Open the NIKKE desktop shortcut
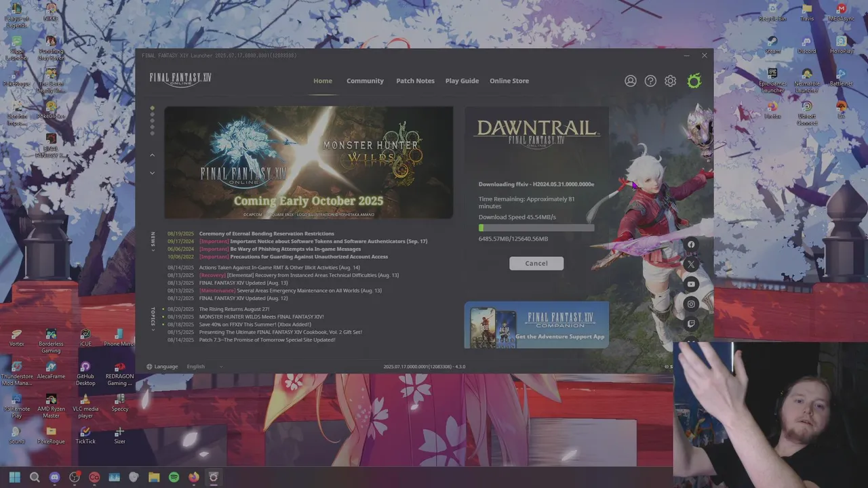 click(x=51, y=13)
